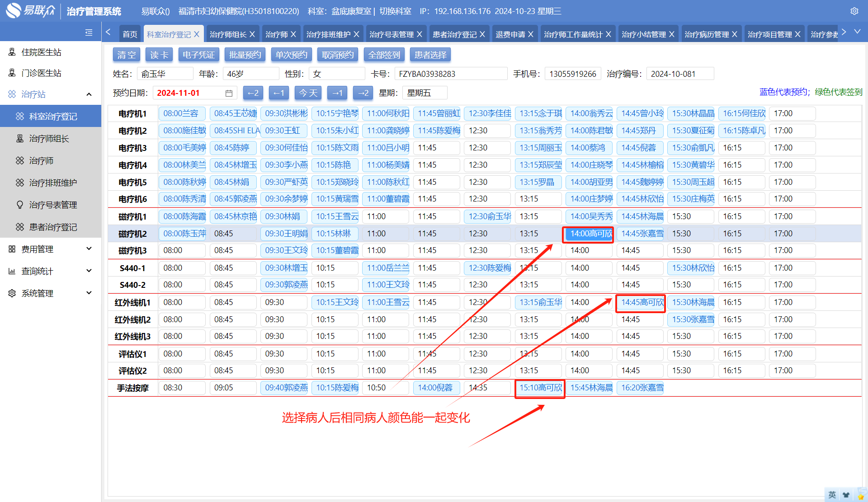Expand the 费用管理 menu
868x502 pixels.
89,249
